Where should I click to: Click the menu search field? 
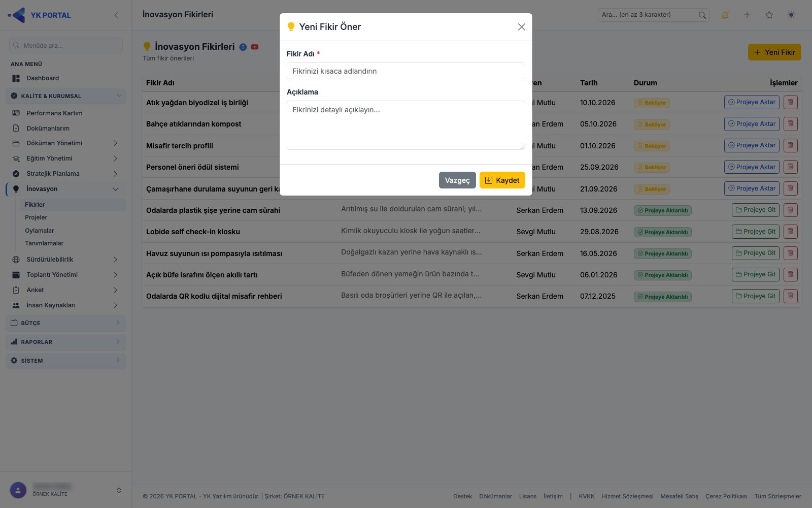tap(66, 45)
